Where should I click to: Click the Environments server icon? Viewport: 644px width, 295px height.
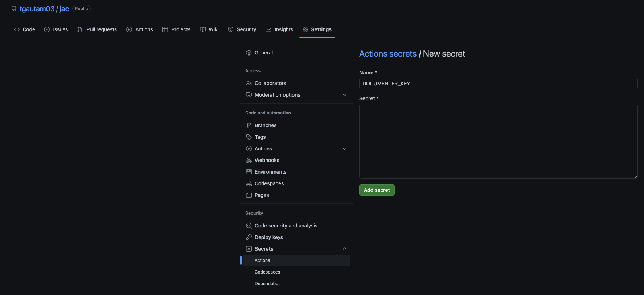[249, 172]
